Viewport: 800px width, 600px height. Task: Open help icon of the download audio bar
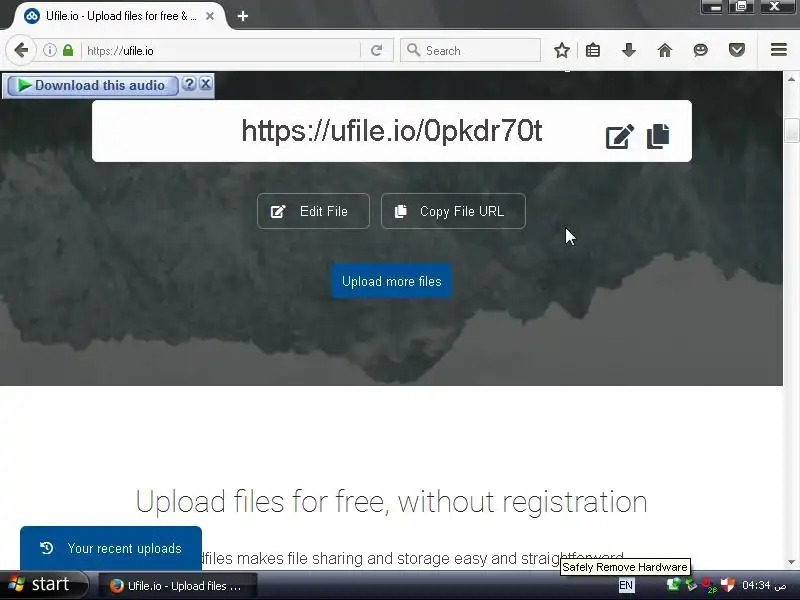pyautogui.click(x=189, y=84)
